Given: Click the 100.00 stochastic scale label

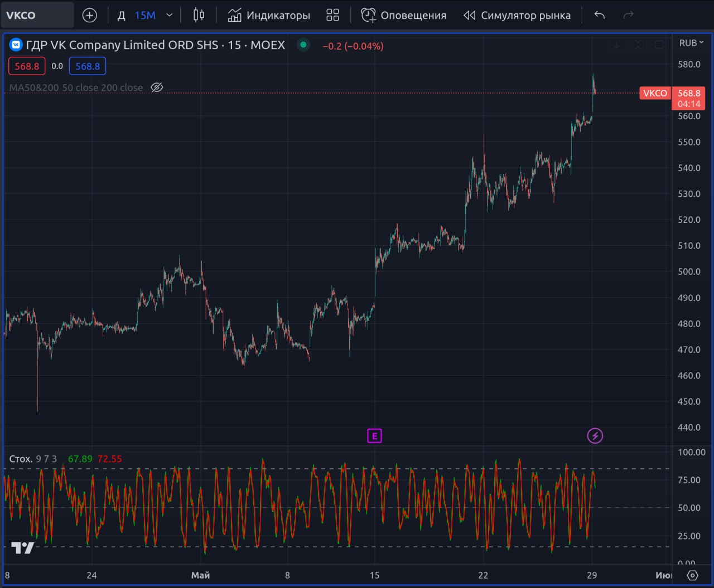Looking at the screenshot, I should point(691,452).
